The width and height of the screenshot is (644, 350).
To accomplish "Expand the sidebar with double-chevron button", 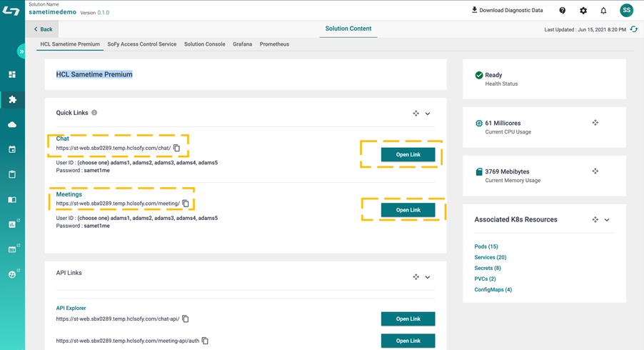I will [21, 51].
